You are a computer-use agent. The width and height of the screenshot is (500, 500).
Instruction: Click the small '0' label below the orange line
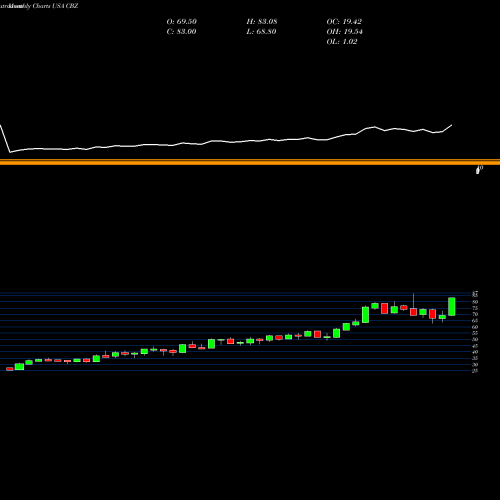(480, 169)
